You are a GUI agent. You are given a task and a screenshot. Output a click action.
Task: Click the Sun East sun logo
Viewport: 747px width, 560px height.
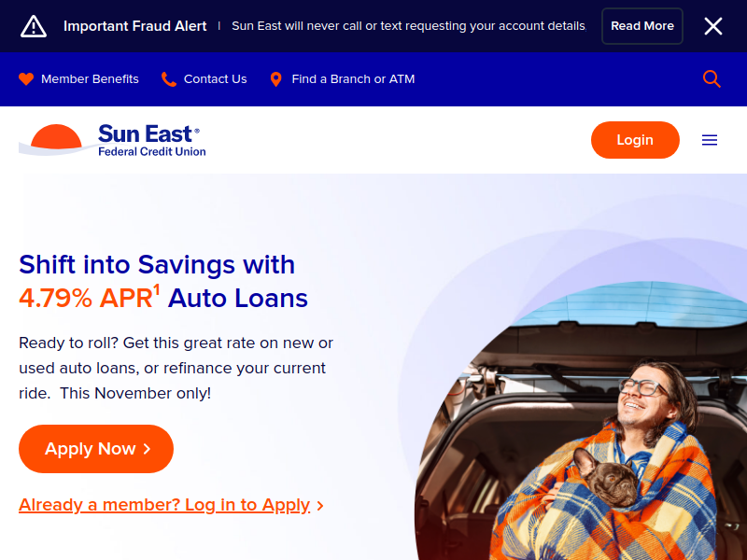[56, 140]
